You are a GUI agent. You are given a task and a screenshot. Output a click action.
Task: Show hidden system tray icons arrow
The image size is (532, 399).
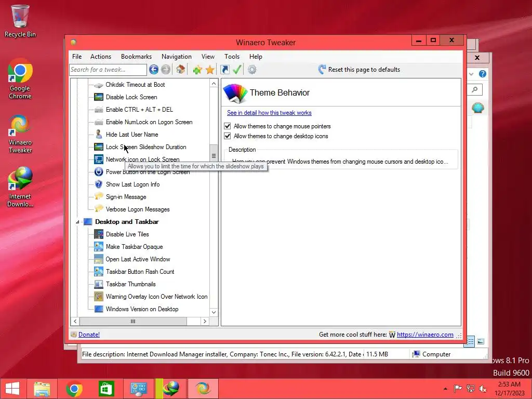[x=445, y=389]
